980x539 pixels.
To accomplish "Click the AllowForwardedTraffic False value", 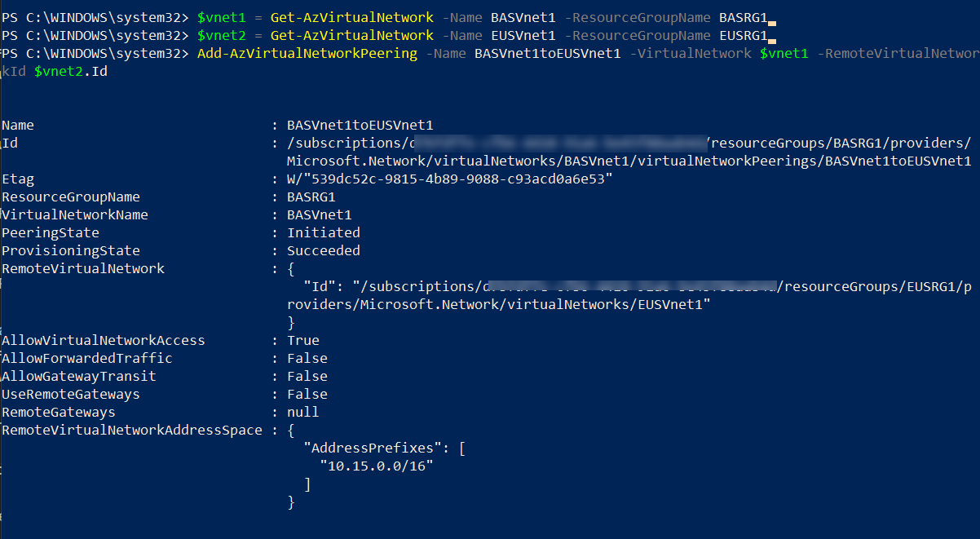I will [x=307, y=358].
